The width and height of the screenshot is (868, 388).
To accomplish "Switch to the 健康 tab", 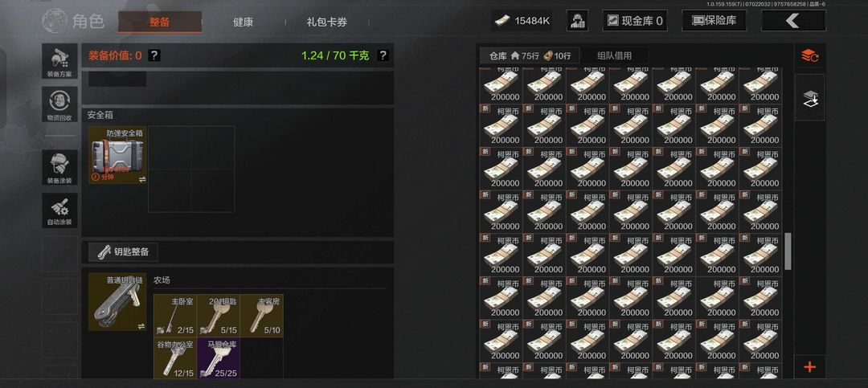I will click(243, 22).
